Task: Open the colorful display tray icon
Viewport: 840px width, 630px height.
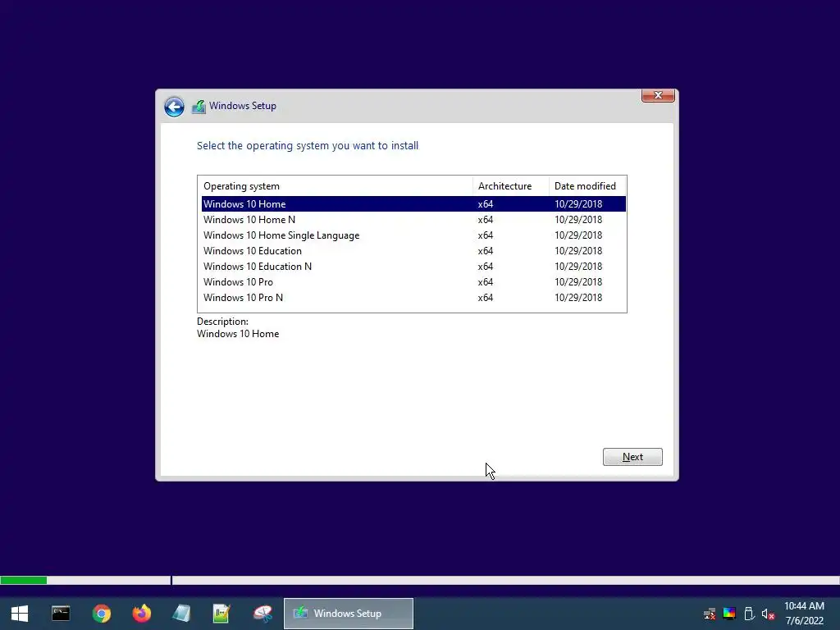Action: tap(729, 614)
